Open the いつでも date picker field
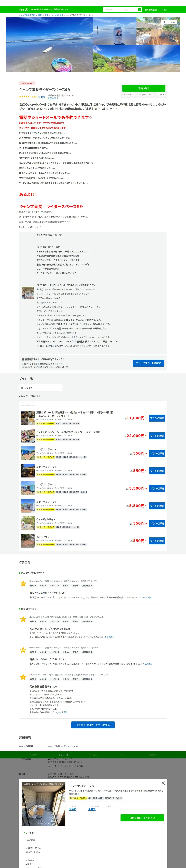The width and height of the screenshot is (186, 868). 41,388
